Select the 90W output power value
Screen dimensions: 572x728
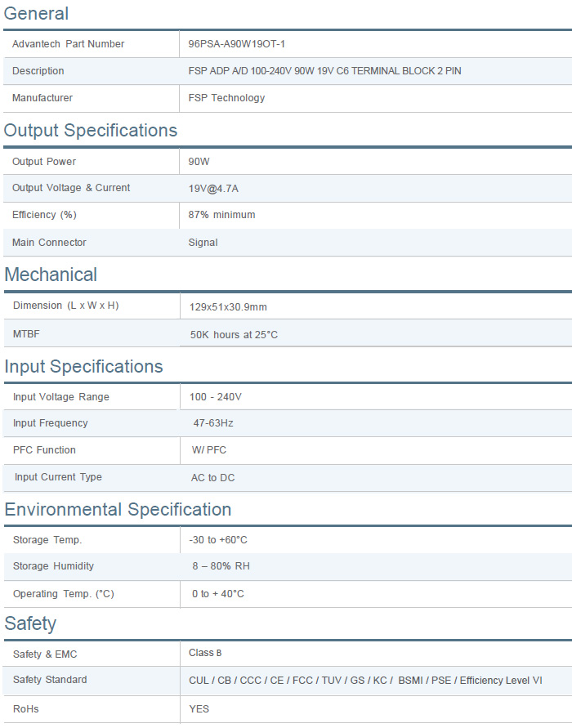199,162
